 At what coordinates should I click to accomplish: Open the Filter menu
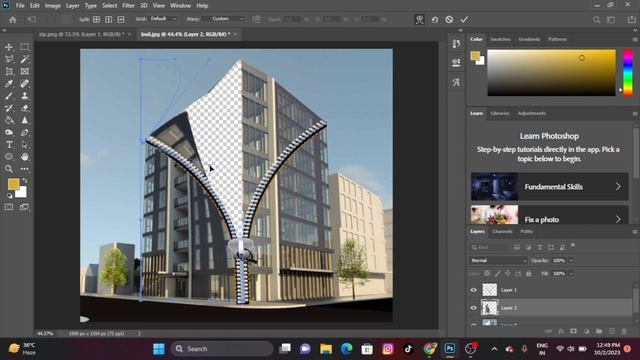128,6
